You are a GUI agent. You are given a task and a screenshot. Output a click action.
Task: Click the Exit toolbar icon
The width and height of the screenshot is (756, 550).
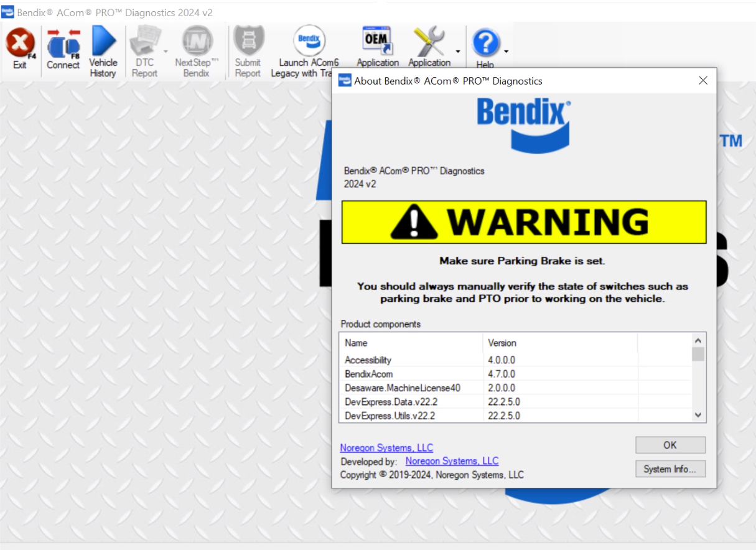tap(20, 45)
